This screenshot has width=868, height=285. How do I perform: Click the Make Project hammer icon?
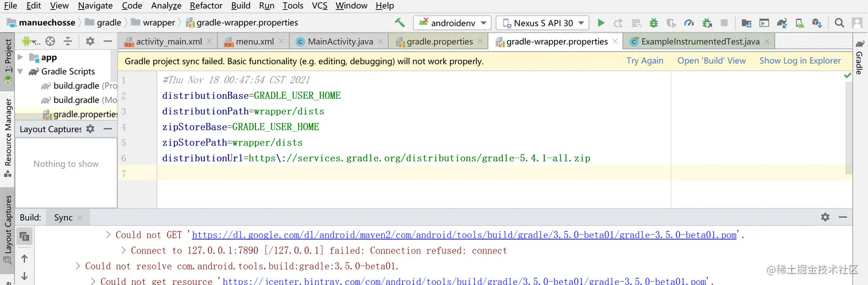400,23
